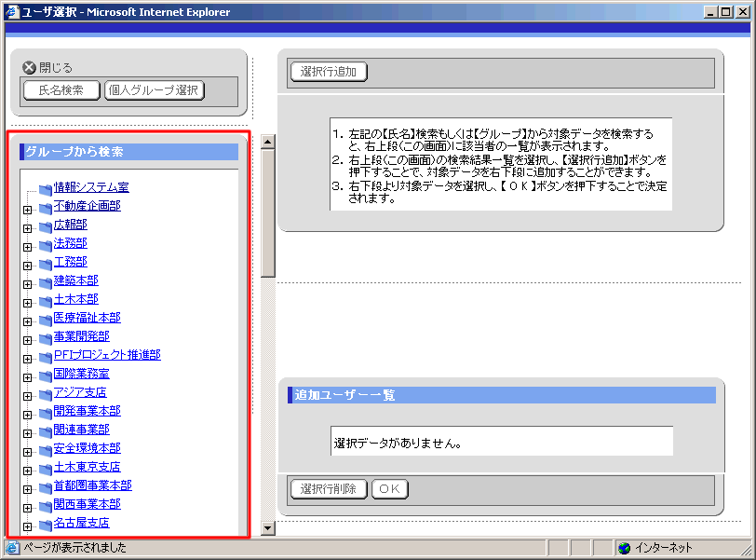
Task: Click the frame scrollbar up arrow
Action: [x=267, y=142]
